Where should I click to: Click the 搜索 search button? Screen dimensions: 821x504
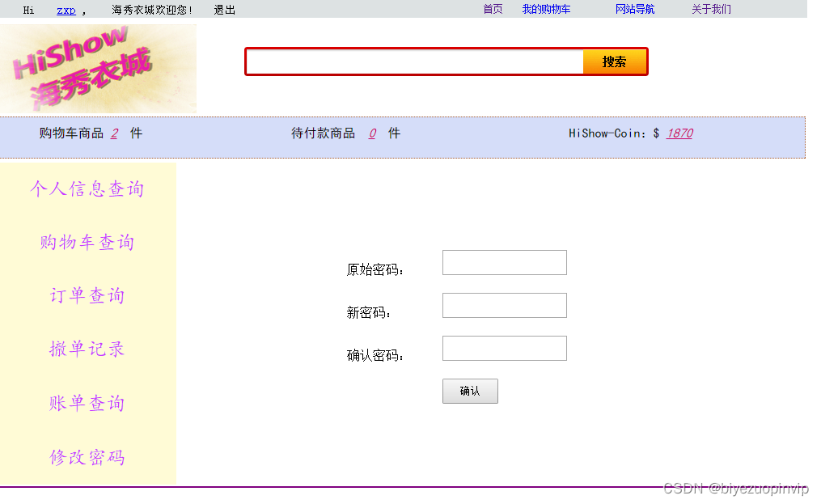pos(614,61)
